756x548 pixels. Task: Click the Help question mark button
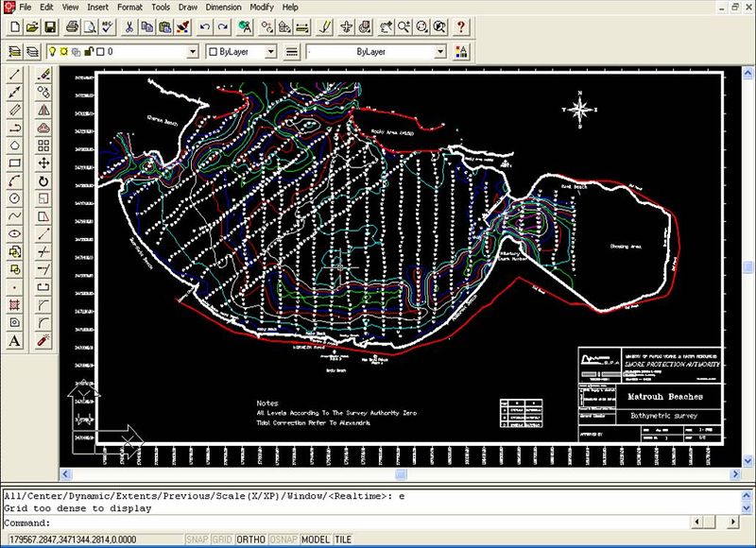tap(461, 27)
